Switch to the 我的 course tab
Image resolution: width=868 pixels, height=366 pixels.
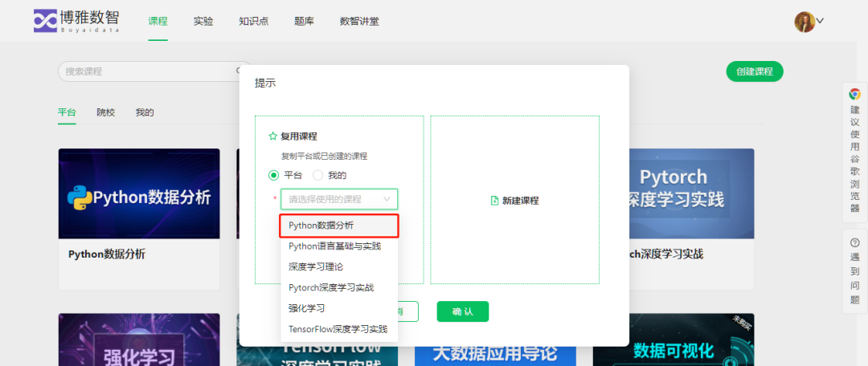point(145,112)
